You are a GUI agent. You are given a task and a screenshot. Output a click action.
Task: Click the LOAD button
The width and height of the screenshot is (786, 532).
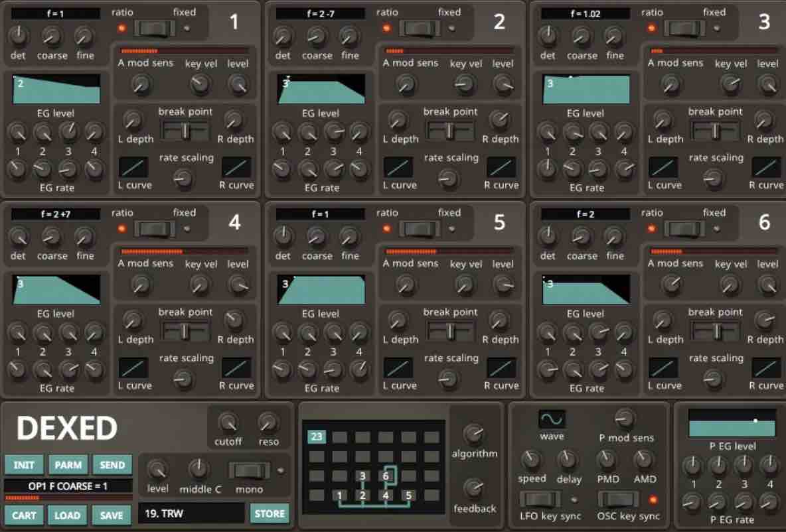pos(68,515)
